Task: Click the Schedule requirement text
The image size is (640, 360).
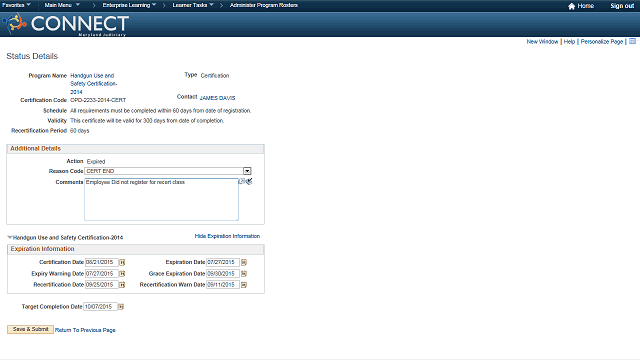Action: click(x=160, y=111)
